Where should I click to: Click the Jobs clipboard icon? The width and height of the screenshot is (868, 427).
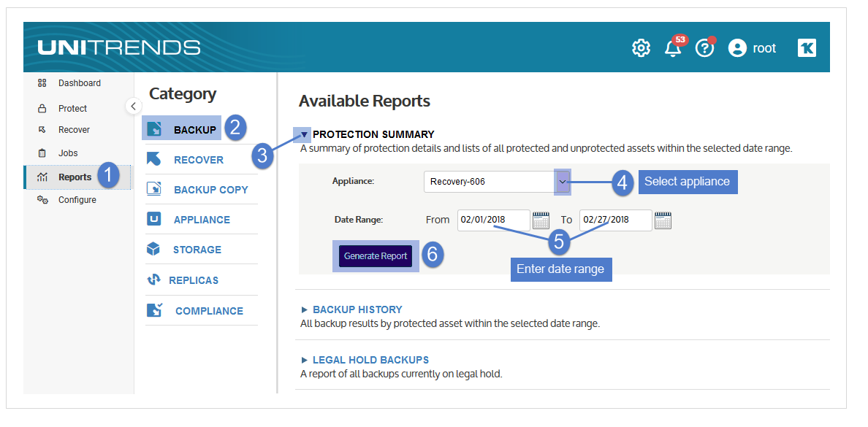(x=42, y=153)
